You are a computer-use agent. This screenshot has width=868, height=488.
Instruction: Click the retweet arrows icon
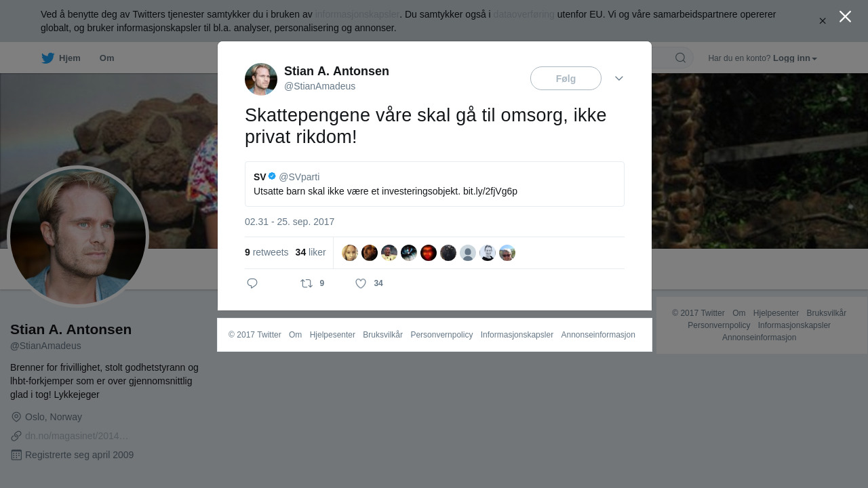(307, 283)
